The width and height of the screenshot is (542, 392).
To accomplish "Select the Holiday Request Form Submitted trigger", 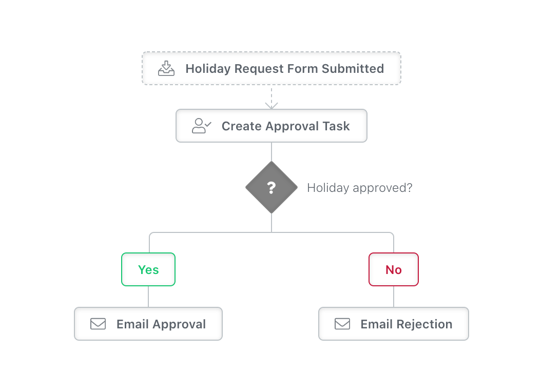I will [x=272, y=68].
